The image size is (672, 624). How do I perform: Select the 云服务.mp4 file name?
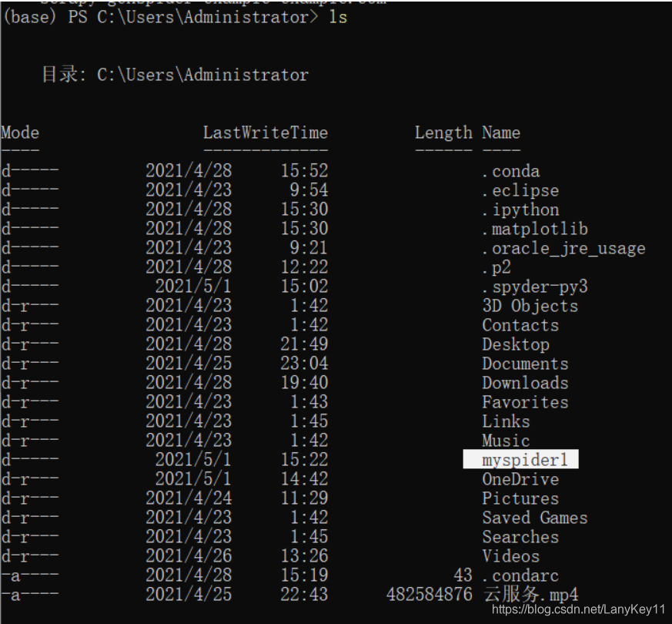click(530, 595)
